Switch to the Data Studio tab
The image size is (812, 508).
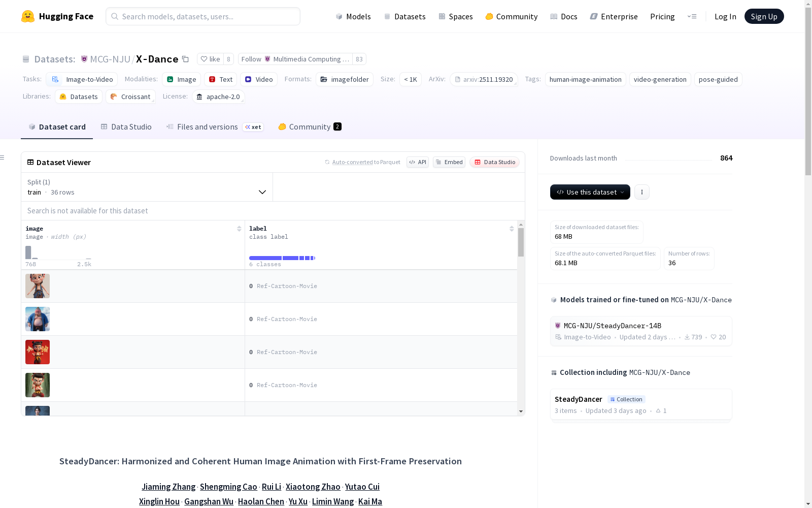(126, 127)
